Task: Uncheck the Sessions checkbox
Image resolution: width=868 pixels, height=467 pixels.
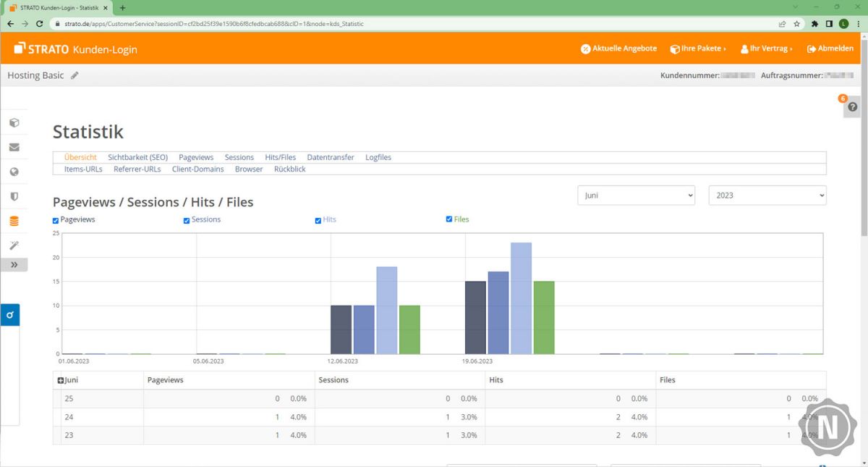Action: tap(187, 220)
